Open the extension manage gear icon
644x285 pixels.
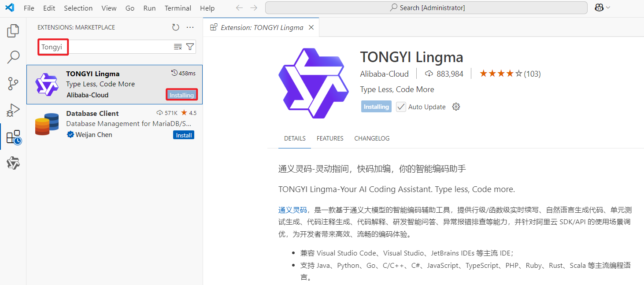[456, 107]
